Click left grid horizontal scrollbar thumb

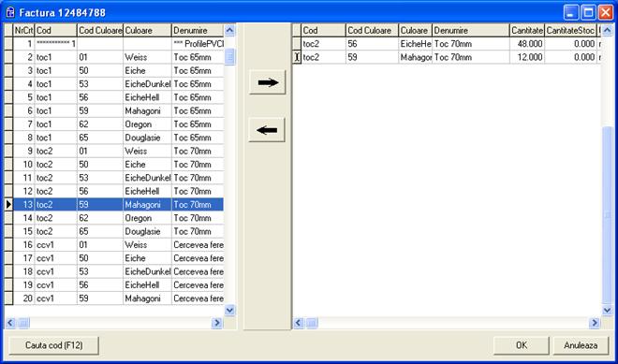coord(23,324)
